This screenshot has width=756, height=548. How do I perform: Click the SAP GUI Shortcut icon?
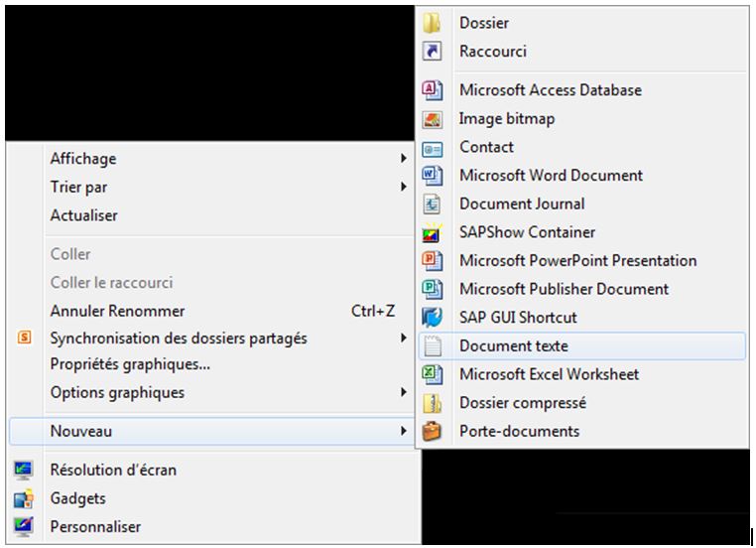433,318
